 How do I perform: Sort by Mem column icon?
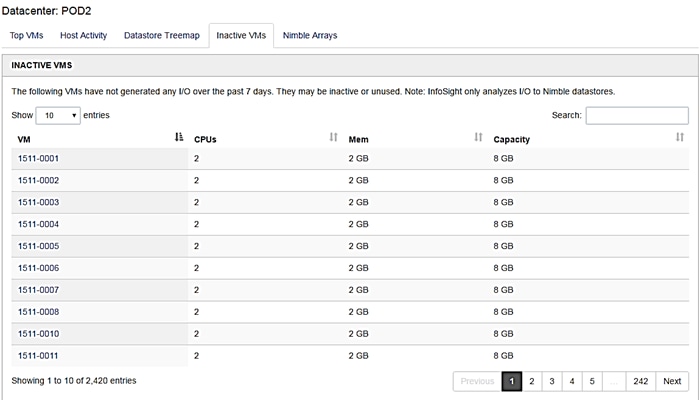pos(478,137)
